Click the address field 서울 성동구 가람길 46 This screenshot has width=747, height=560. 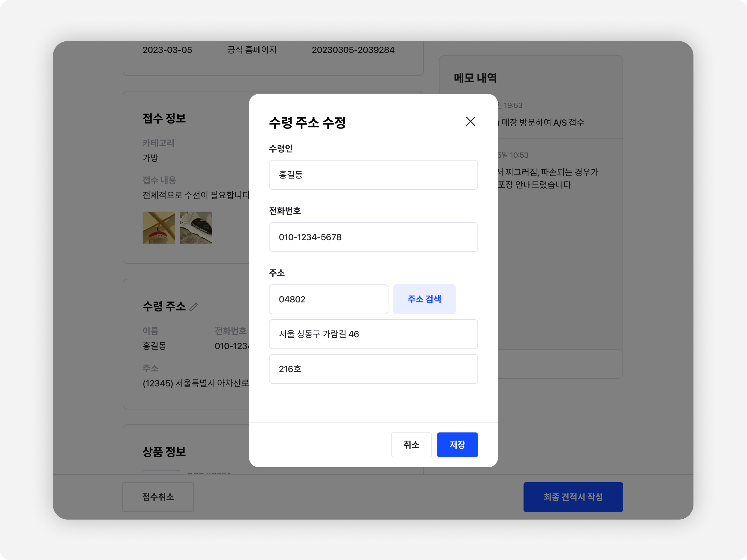(x=373, y=334)
